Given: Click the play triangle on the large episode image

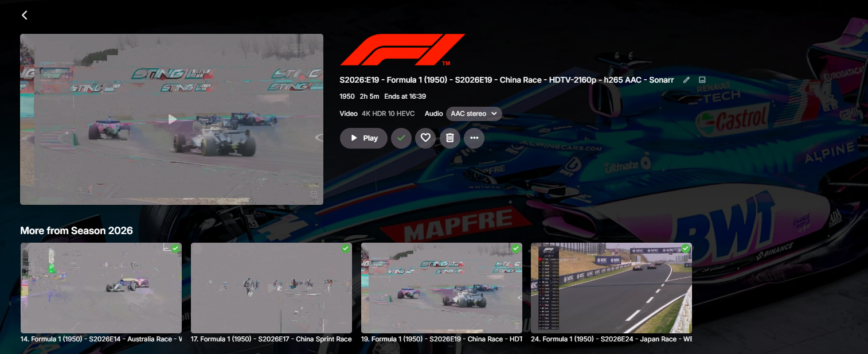Looking at the screenshot, I should pos(172,119).
